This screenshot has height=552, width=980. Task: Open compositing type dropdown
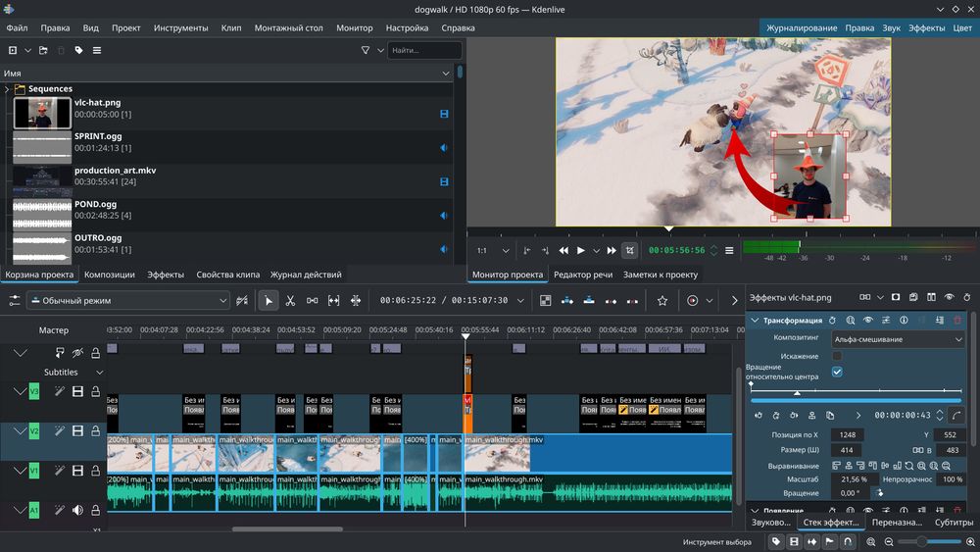click(898, 339)
